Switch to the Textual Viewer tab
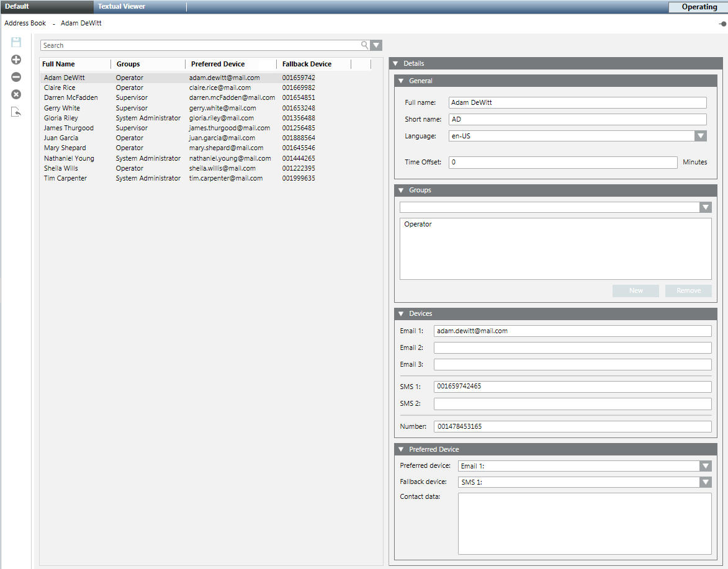 pyautogui.click(x=122, y=6)
